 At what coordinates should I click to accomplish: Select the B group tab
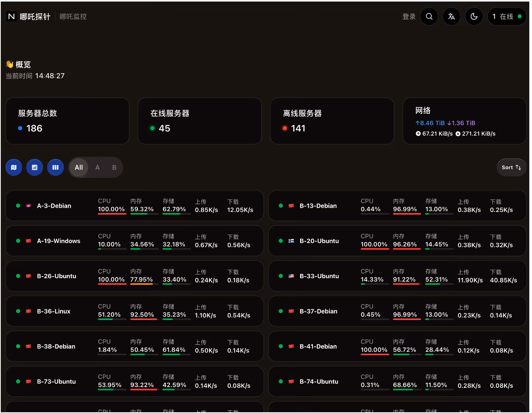(114, 167)
